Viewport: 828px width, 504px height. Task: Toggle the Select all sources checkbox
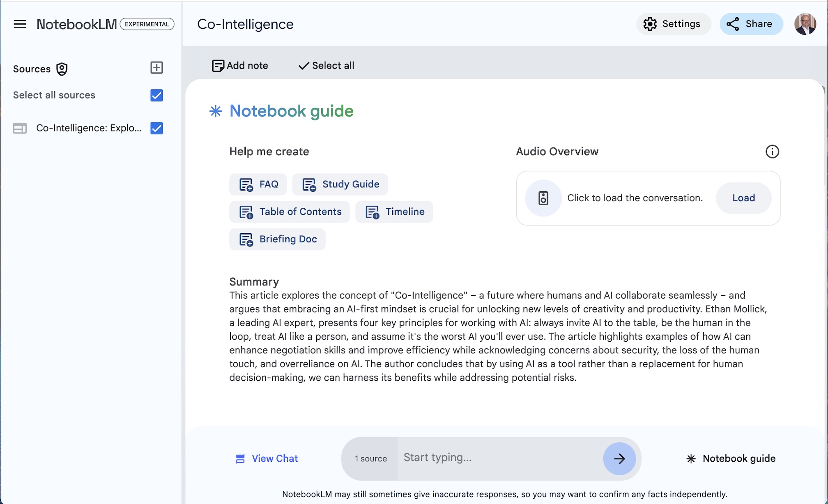[156, 95]
